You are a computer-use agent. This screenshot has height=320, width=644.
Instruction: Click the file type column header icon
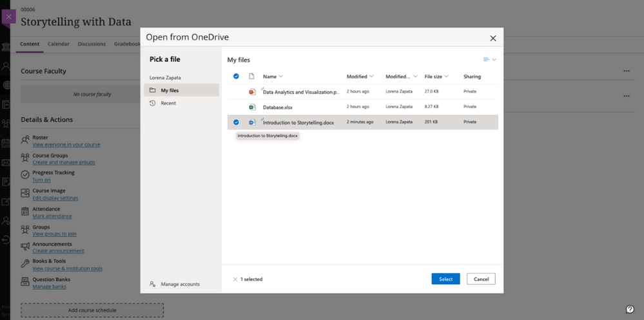(x=252, y=77)
